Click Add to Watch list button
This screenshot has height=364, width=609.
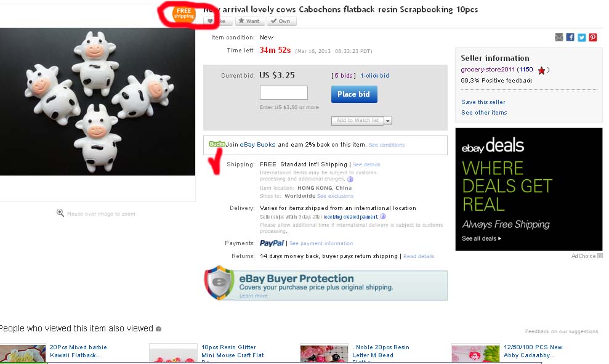tap(358, 121)
